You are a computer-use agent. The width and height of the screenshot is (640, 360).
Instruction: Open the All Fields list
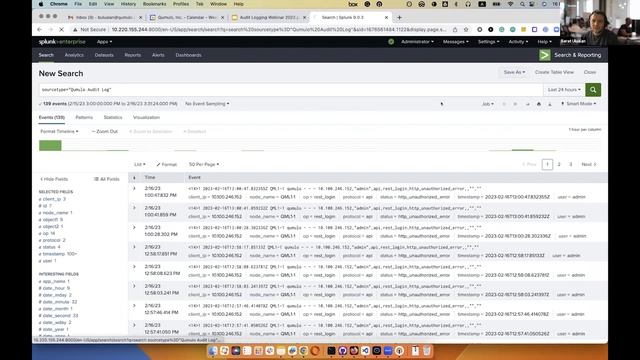tap(107, 179)
